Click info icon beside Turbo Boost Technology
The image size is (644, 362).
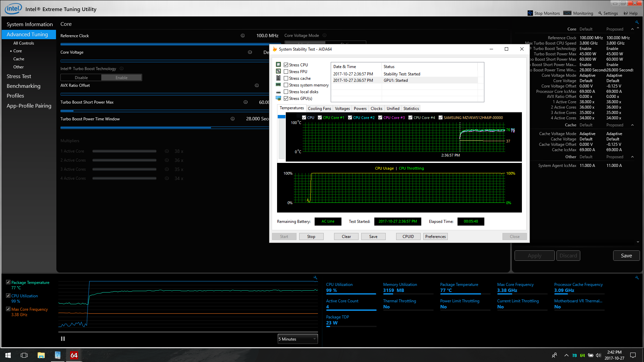point(121,68)
